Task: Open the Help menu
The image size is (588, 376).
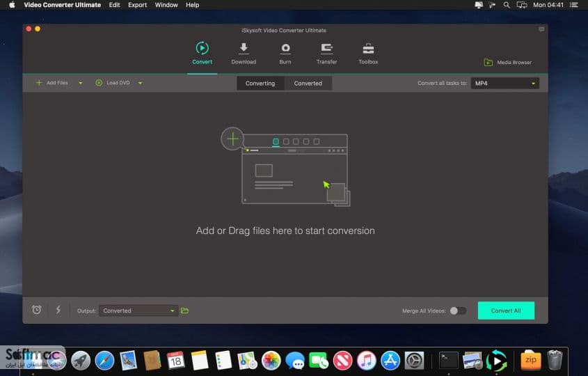Action: [192, 5]
